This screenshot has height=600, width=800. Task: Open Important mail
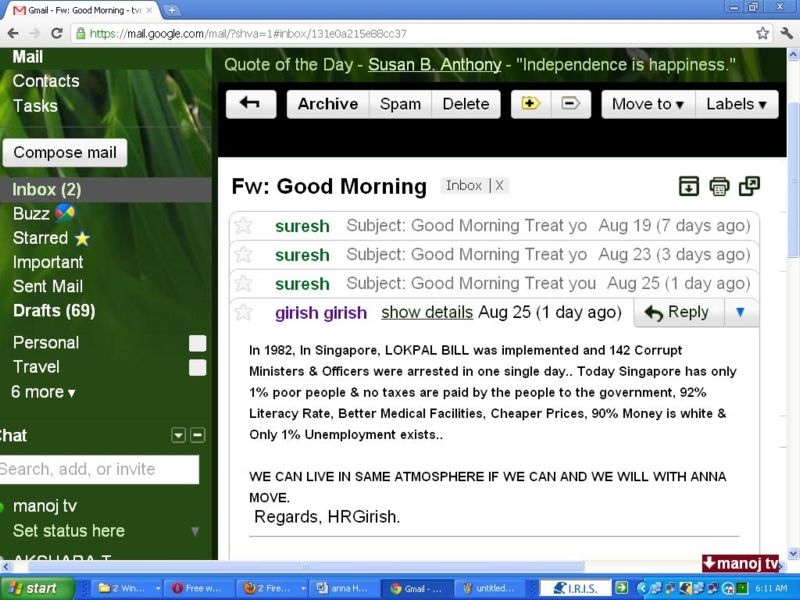[48, 262]
